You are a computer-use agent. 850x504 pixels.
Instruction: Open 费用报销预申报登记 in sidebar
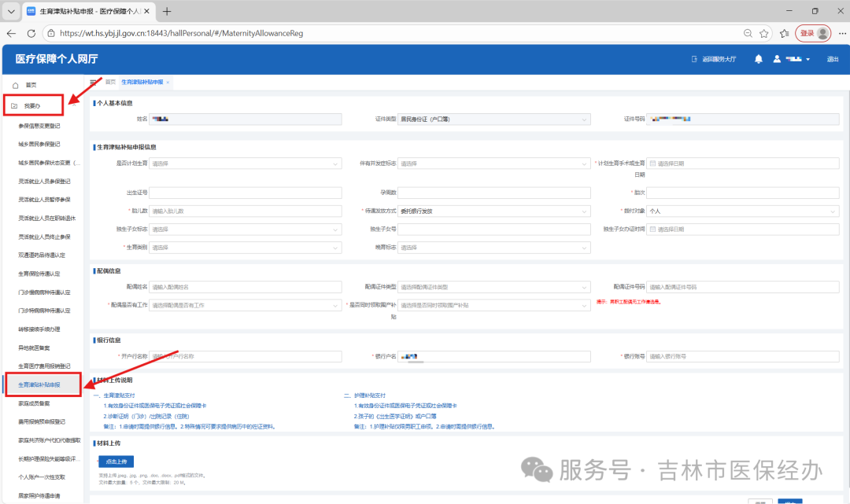pyautogui.click(x=42, y=421)
